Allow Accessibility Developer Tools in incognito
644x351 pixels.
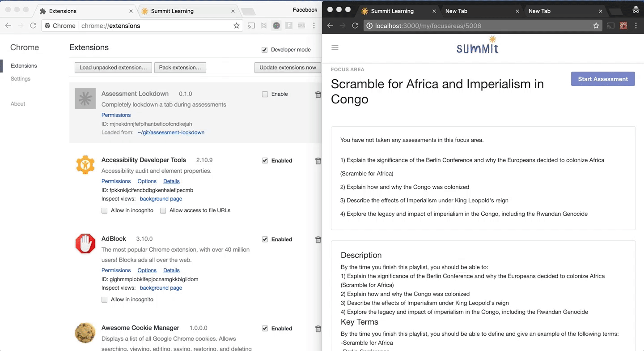[x=104, y=210]
